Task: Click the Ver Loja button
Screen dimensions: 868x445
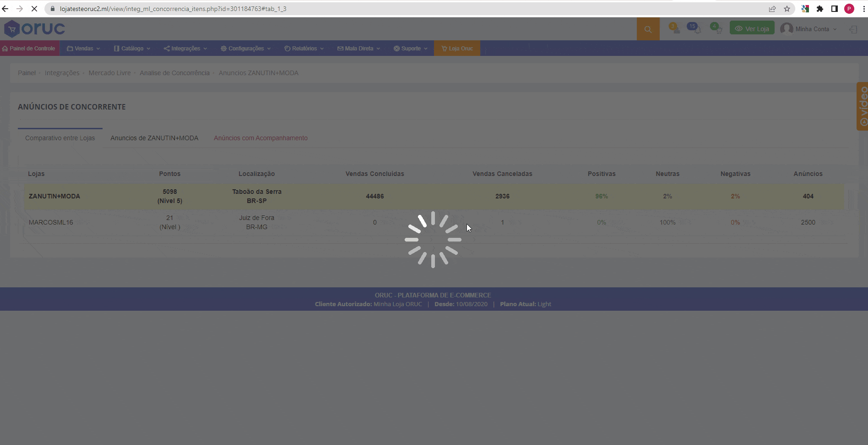Action: 752,28
